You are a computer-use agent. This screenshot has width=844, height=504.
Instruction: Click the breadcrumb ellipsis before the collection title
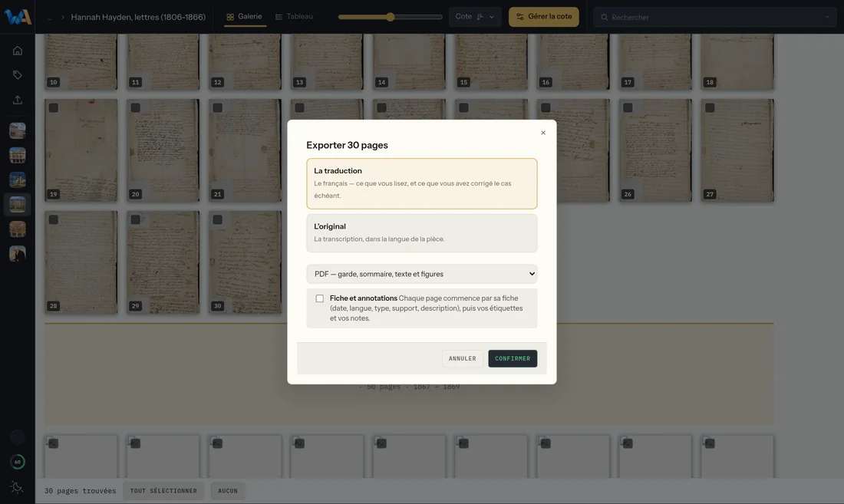(50, 17)
